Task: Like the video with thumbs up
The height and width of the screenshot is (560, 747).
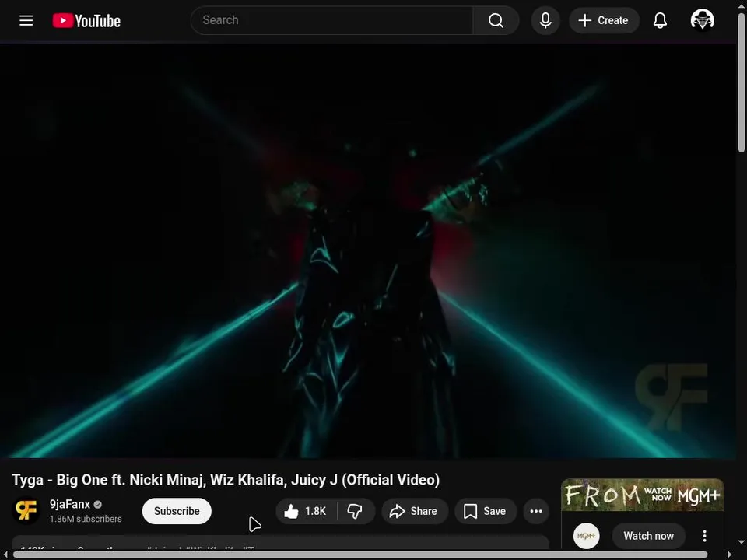Action: pyautogui.click(x=306, y=511)
